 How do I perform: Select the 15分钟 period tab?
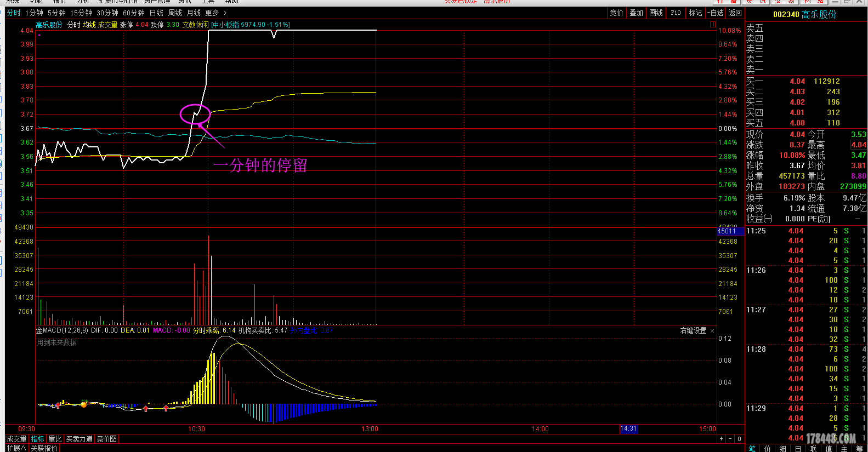click(81, 13)
